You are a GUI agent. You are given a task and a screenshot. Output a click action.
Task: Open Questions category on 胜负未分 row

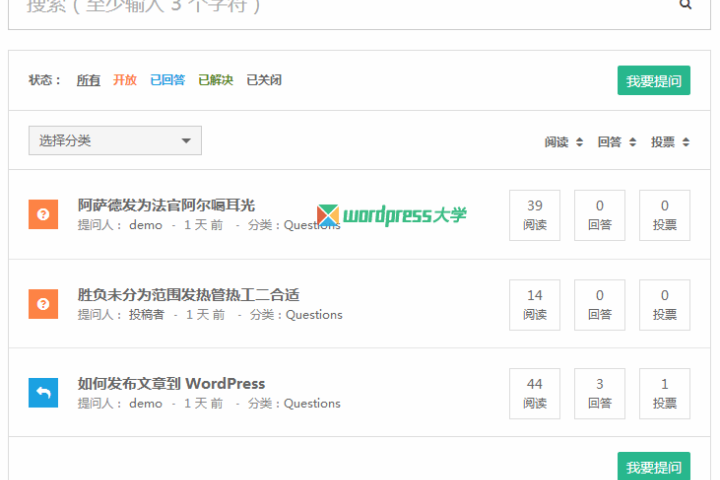tap(314, 315)
